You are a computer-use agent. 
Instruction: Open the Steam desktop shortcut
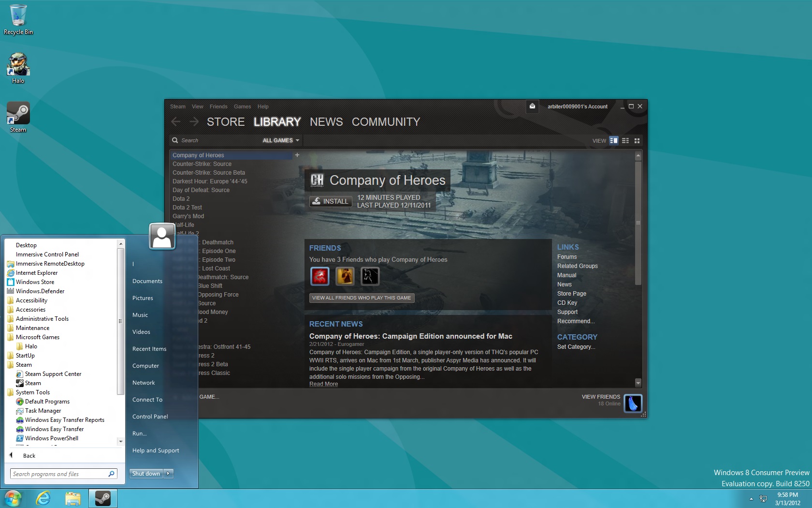[x=18, y=117]
